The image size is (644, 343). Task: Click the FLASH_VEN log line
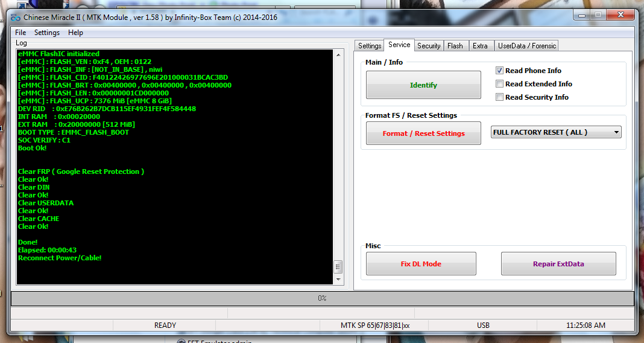84,62
